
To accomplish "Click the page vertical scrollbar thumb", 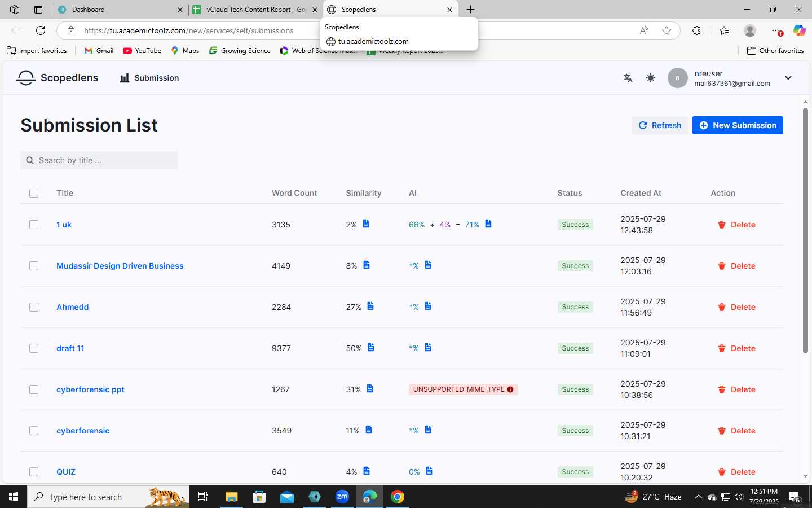I will click(x=805, y=230).
